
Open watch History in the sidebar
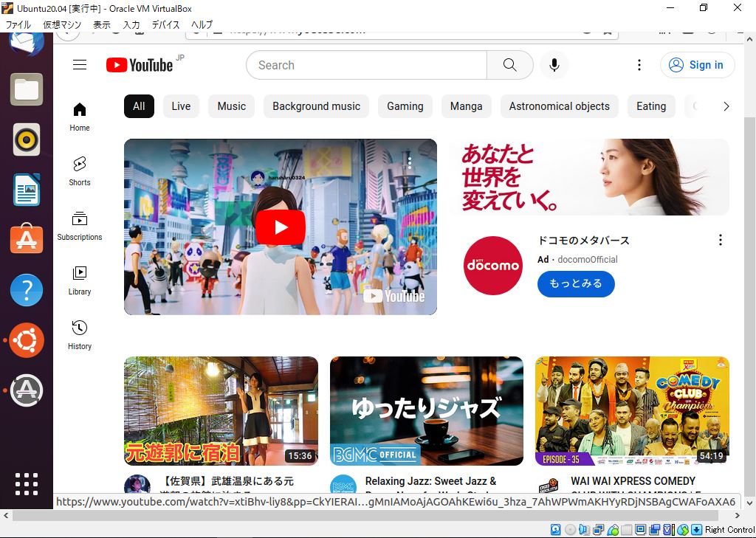(x=80, y=334)
